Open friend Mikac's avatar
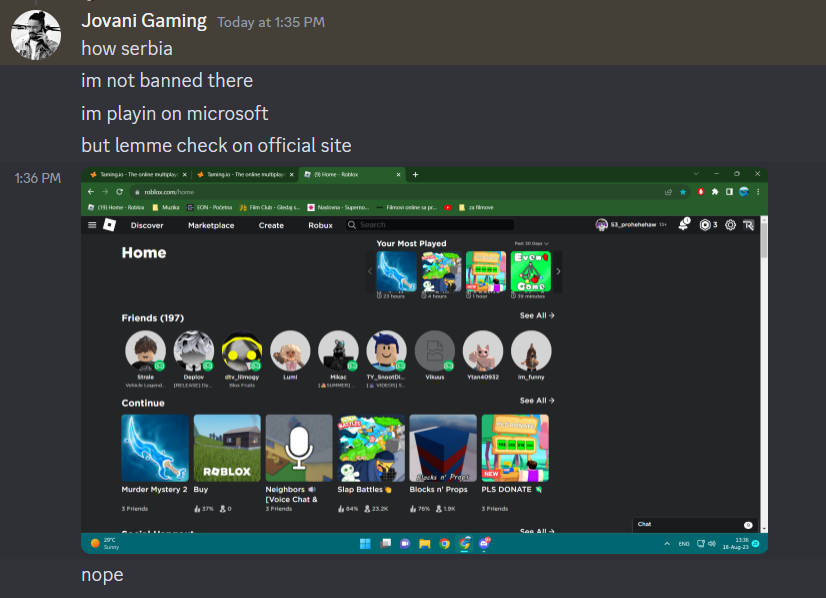This screenshot has width=826, height=598. (x=338, y=351)
